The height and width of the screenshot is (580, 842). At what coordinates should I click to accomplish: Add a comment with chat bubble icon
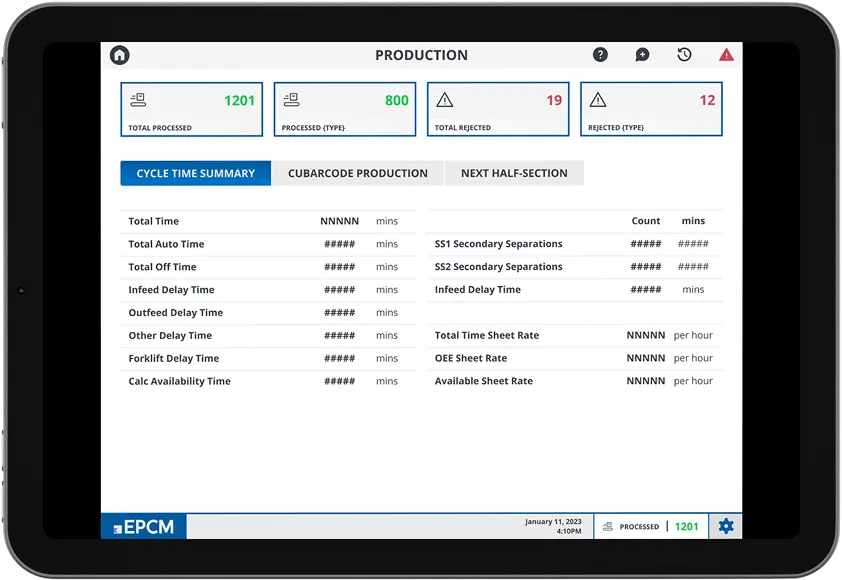point(642,55)
